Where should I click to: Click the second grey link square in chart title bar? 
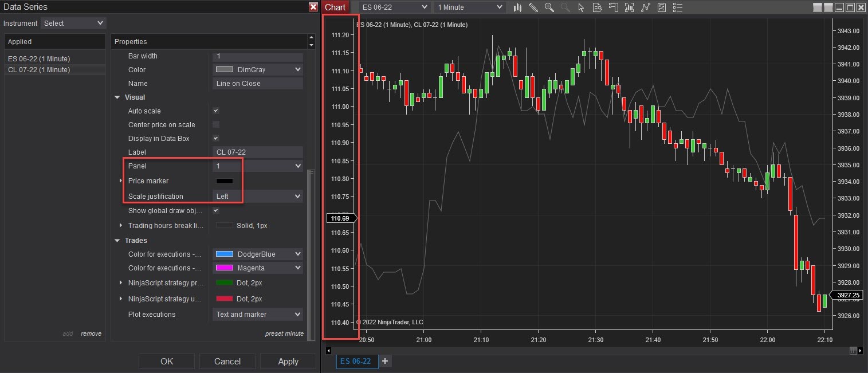coord(828,7)
